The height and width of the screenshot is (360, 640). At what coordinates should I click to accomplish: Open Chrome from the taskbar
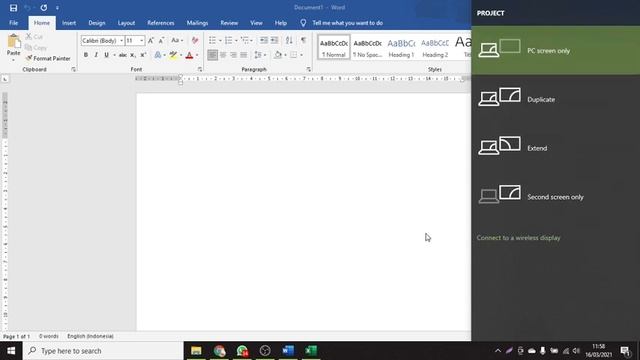coord(219,351)
